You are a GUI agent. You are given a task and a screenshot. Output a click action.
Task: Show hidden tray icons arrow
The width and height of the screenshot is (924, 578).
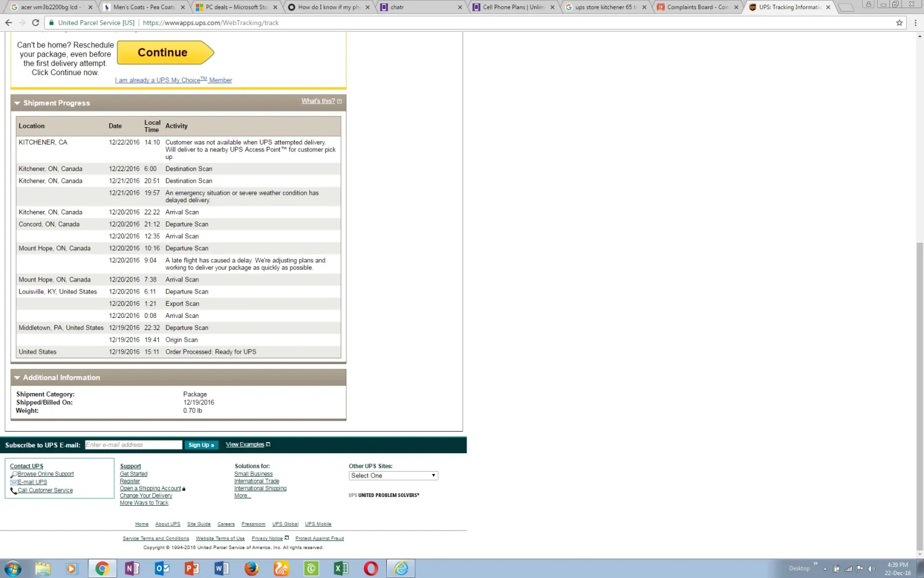[825, 569]
